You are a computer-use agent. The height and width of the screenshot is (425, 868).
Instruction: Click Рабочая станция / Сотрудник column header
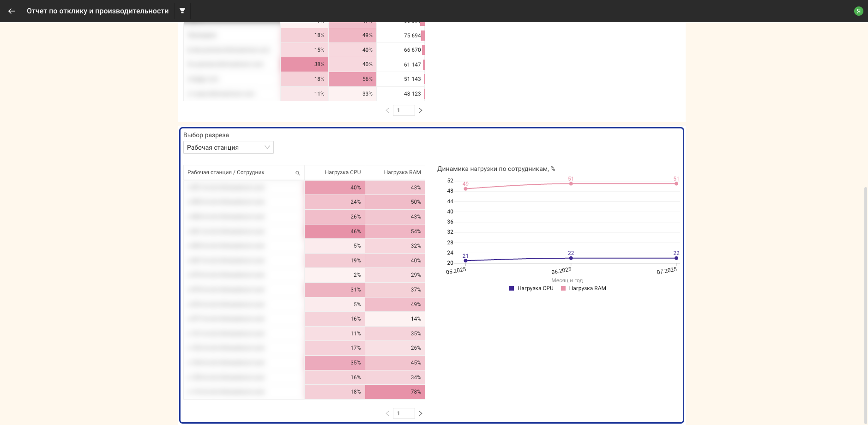(226, 172)
